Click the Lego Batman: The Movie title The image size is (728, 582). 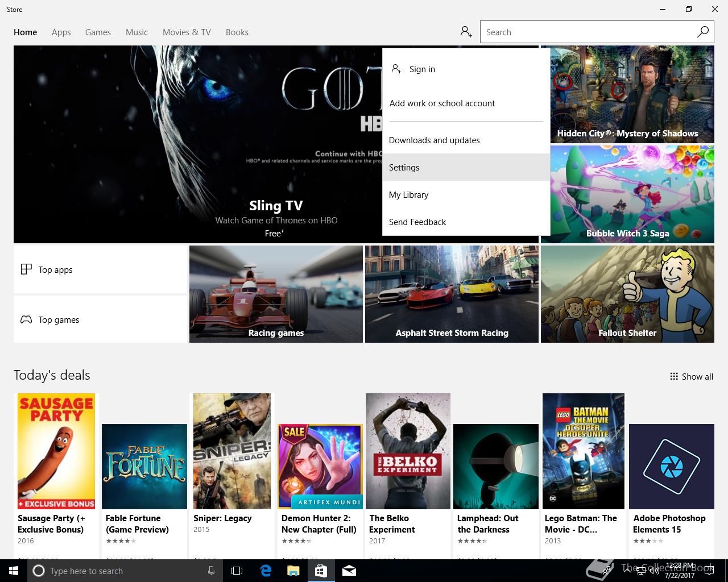(x=581, y=523)
